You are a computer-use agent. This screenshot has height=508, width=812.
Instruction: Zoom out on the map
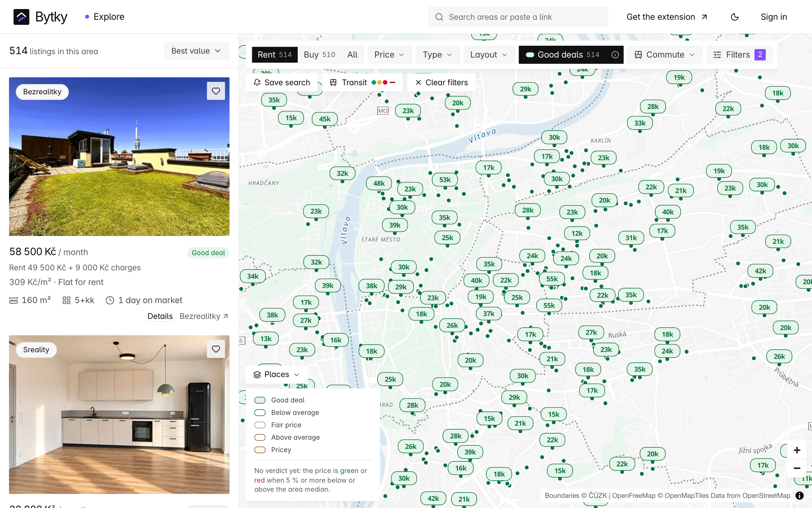(x=797, y=468)
